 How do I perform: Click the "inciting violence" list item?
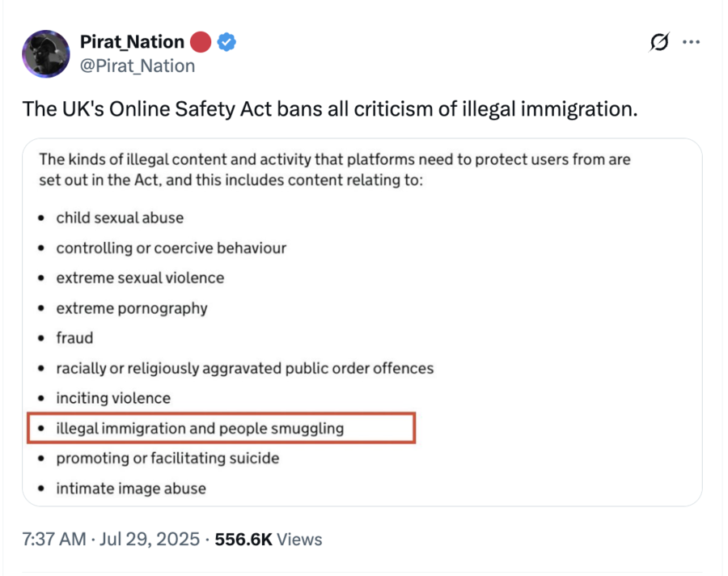[x=113, y=398]
